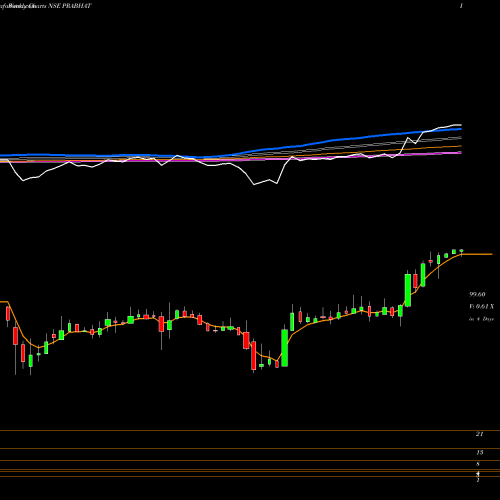Viewport: 500px width, 500px height.
Task: Click the 13 level label
Action: click(479, 452)
